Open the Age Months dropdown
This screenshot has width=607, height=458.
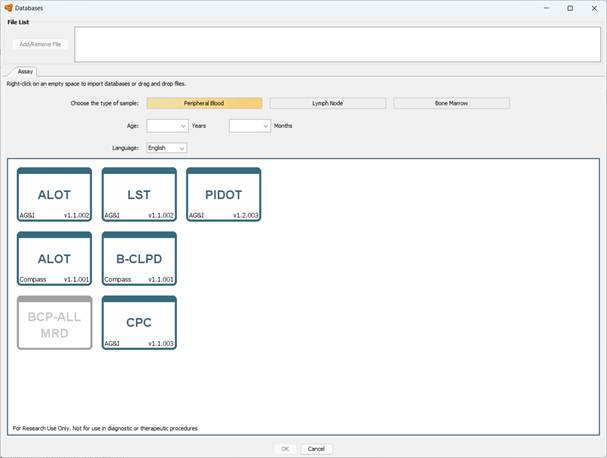249,126
